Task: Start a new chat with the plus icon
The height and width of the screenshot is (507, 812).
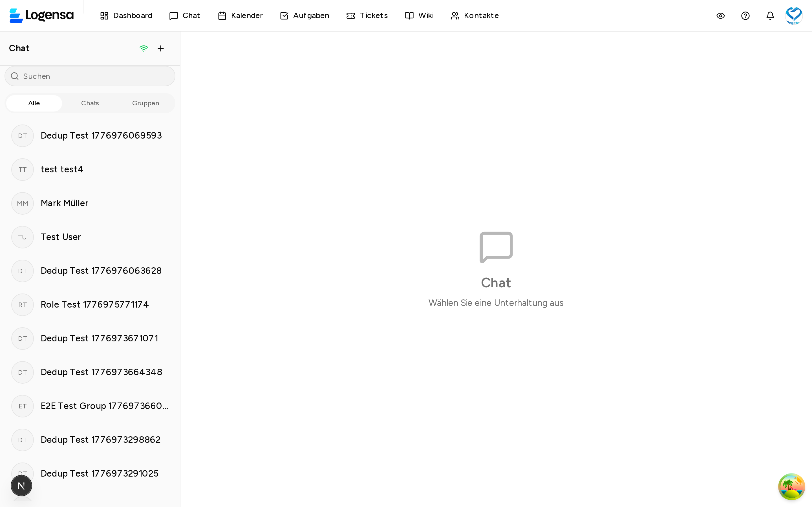Action: [161, 48]
